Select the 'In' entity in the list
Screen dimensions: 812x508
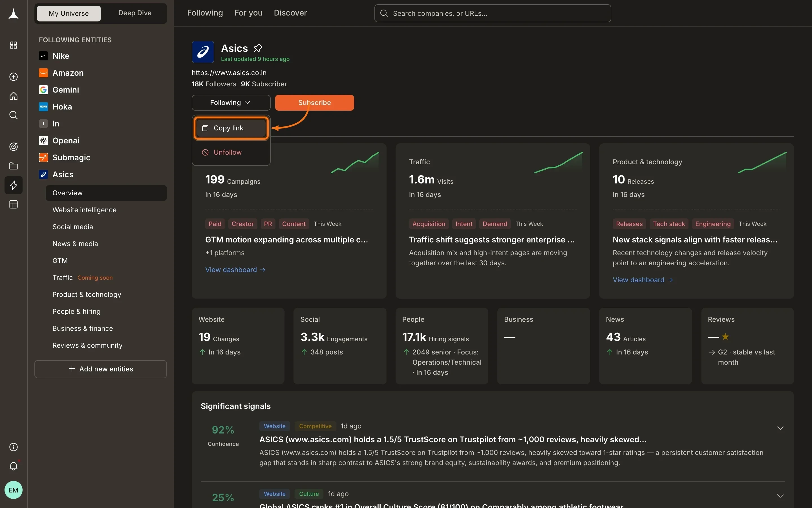point(49,124)
